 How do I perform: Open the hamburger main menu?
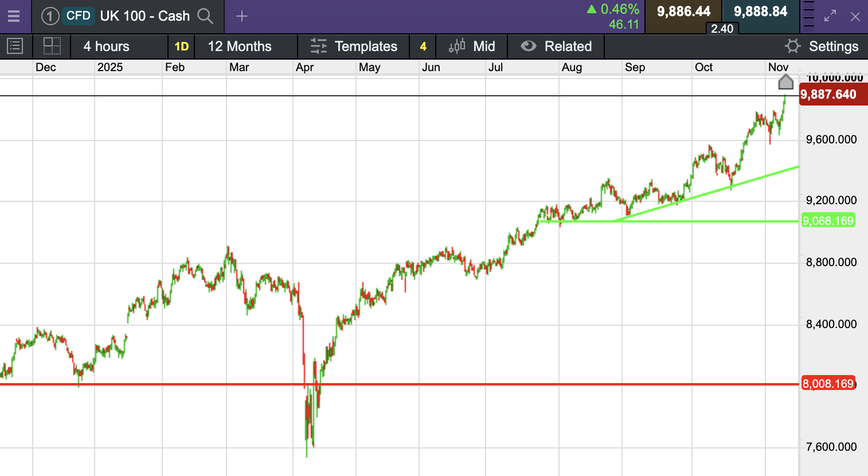coord(14,16)
